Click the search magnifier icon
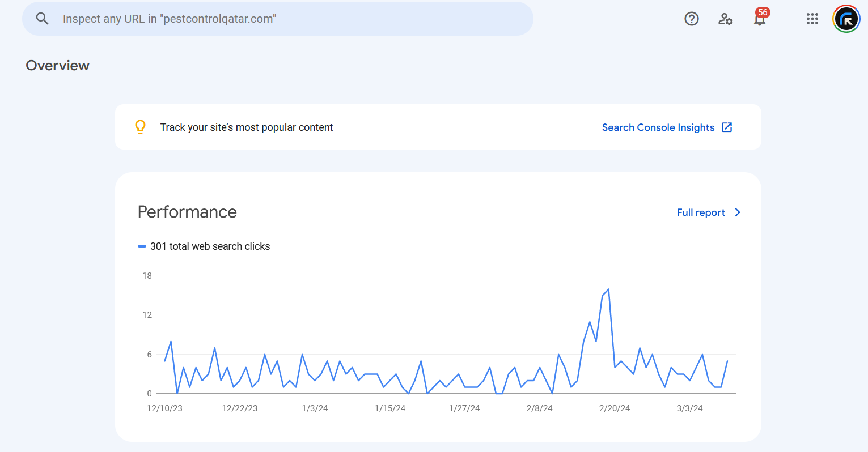The height and width of the screenshot is (452, 868). pyautogui.click(x=42, y=19)
